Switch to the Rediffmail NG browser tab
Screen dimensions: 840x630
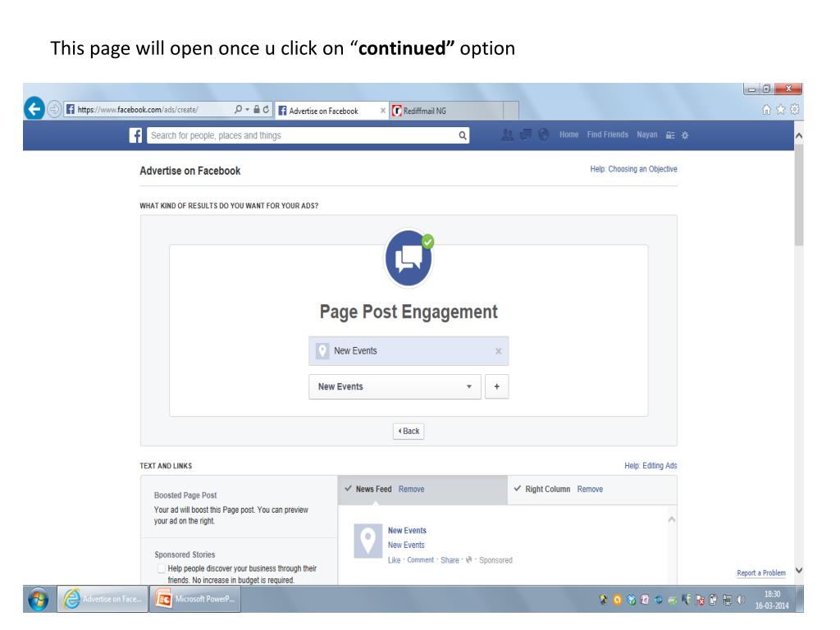(x=446, y=111)
